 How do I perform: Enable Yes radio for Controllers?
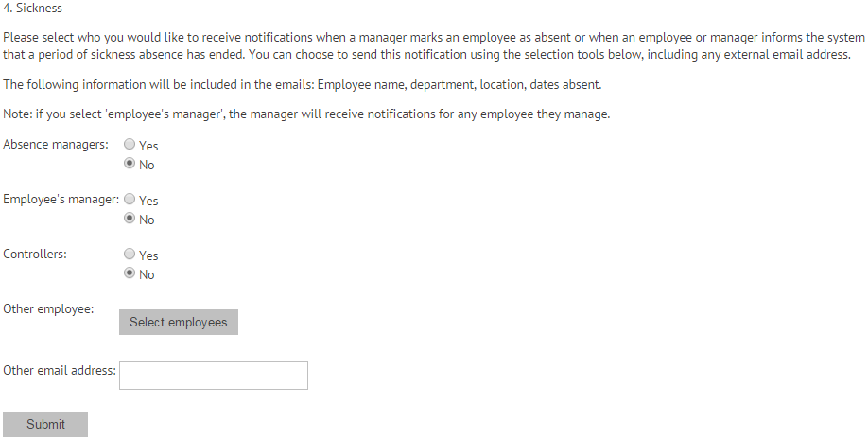130,254
